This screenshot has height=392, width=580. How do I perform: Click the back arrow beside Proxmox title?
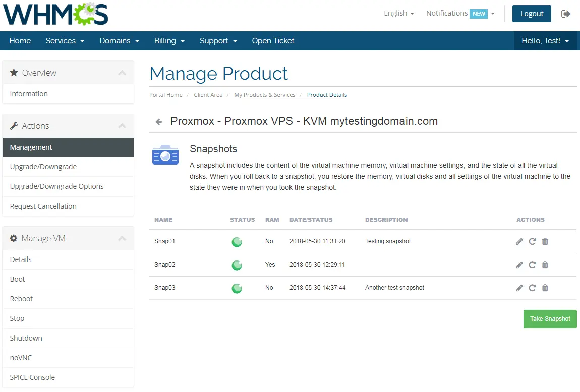[159, 122]
